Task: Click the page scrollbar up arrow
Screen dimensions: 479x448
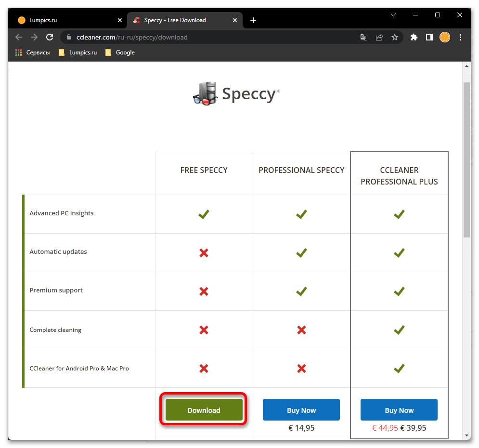Action: tap(466, 66)
